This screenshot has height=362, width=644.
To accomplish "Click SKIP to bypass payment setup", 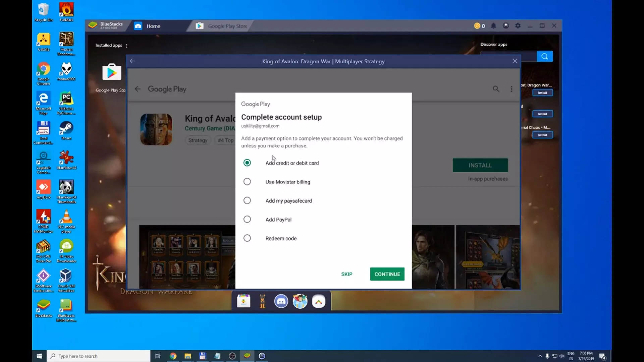I will pos(346,274).
